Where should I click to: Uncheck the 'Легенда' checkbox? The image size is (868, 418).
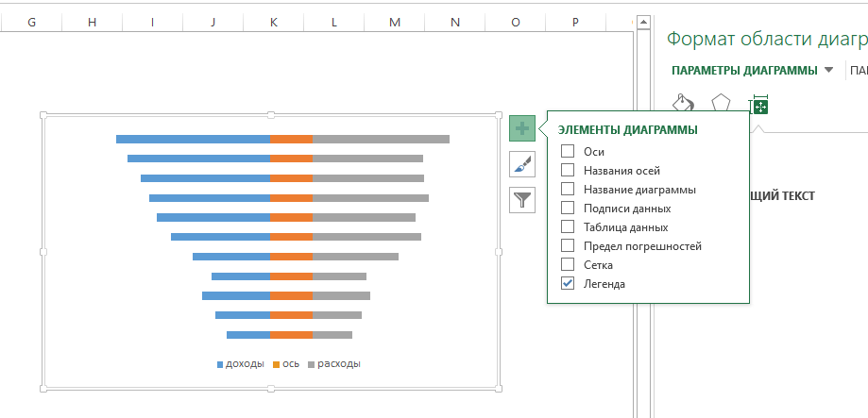pyautogui.click(x=568, y=283)
